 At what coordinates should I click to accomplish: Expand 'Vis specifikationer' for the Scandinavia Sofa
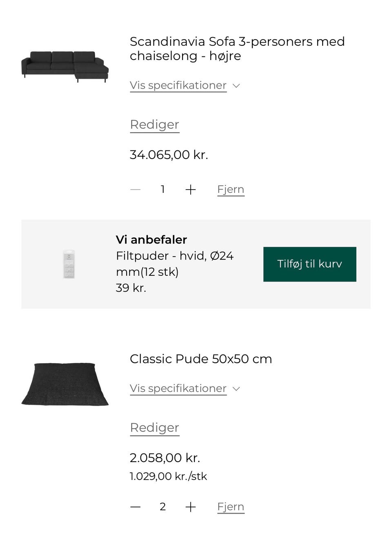[x=178, y=85]
